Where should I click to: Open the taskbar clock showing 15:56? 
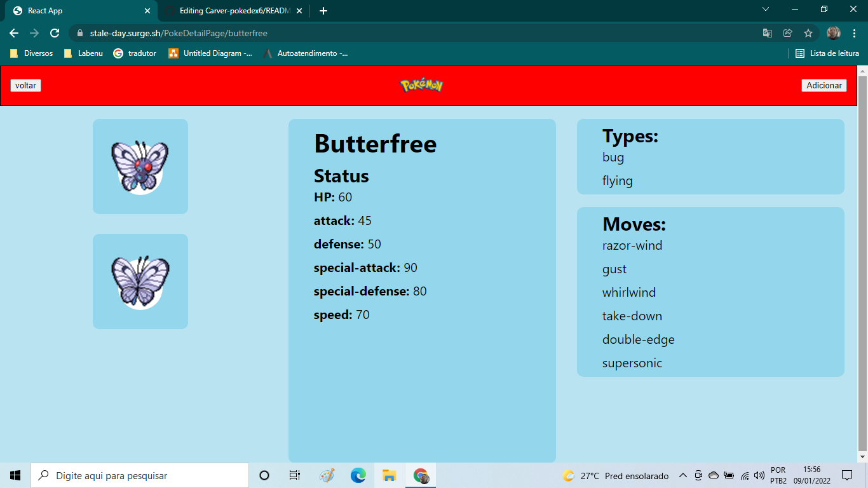click(811, 475)
